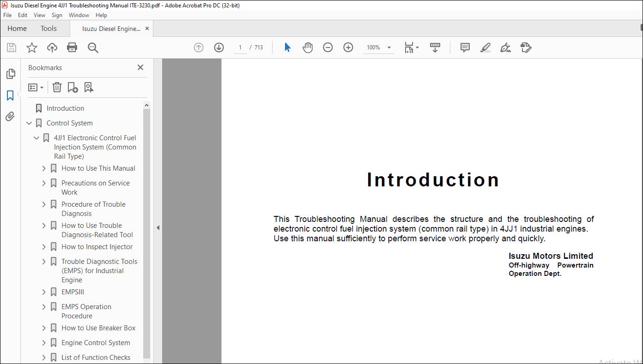Go to previous page arrow
This screenshot has width=643, height=364.
pyautogui.click(x=199, y=48)
